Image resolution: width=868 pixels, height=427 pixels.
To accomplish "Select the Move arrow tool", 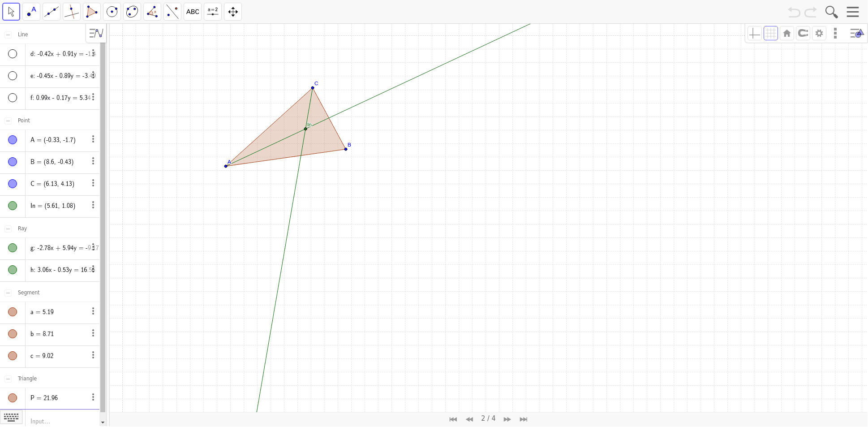I will pyautogui.click(x=11, y=12).
